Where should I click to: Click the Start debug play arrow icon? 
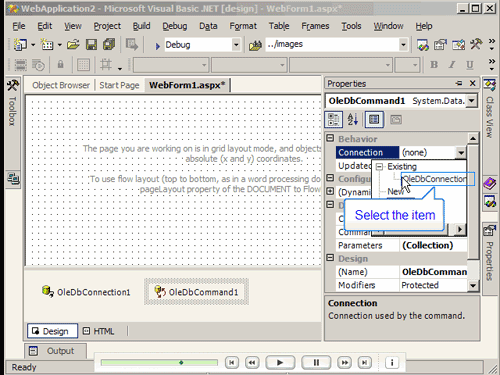[157, 45]
